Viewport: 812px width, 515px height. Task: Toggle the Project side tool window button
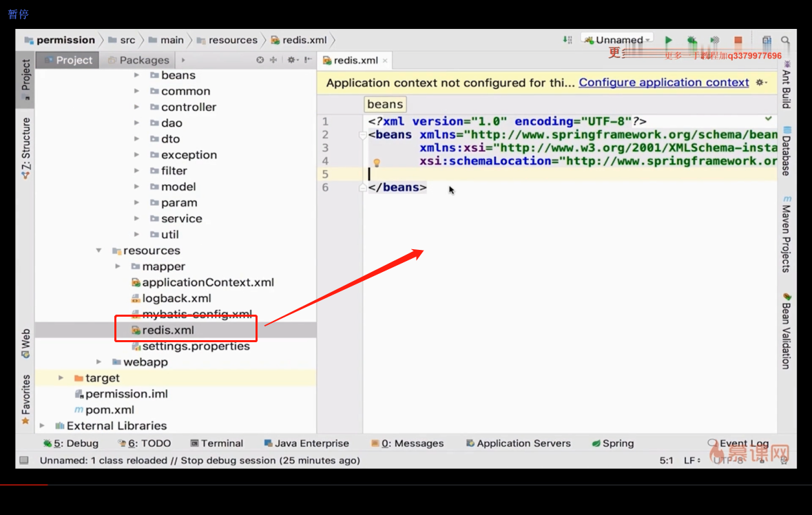pyautogui.click(x=26, y=78)
